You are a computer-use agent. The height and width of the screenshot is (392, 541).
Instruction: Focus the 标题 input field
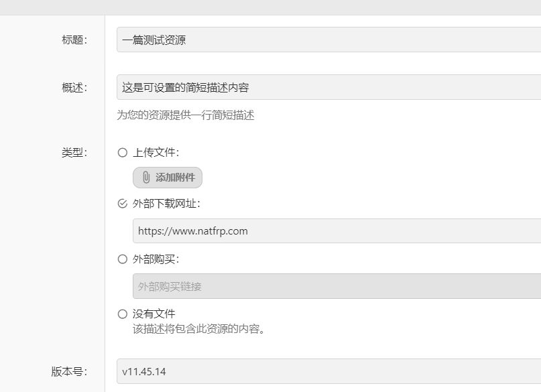[x=328, y=40]
